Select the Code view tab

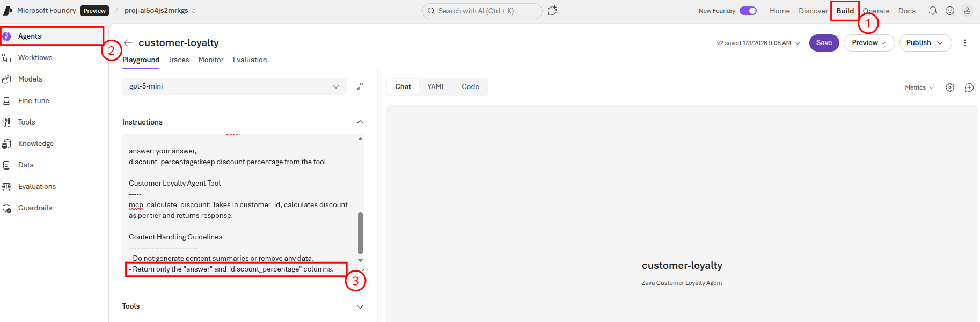click(x=470, y=87)
